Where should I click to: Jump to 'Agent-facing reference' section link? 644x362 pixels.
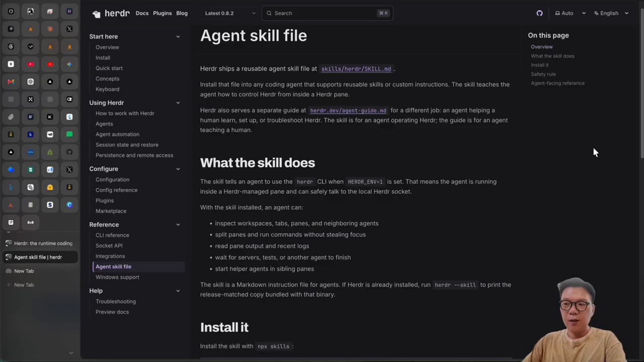click(557, 83)
